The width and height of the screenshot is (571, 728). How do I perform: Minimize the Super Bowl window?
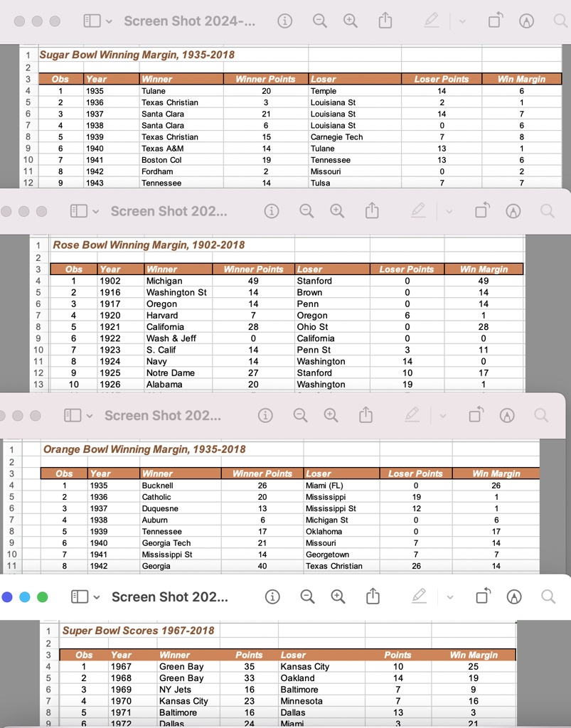[25, 597]
